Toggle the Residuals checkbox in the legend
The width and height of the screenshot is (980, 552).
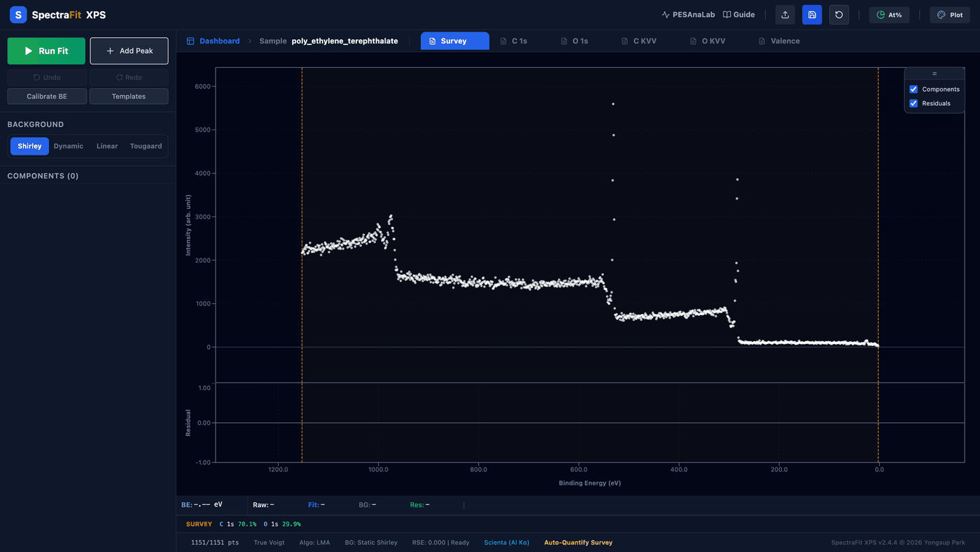coord(913,104)
